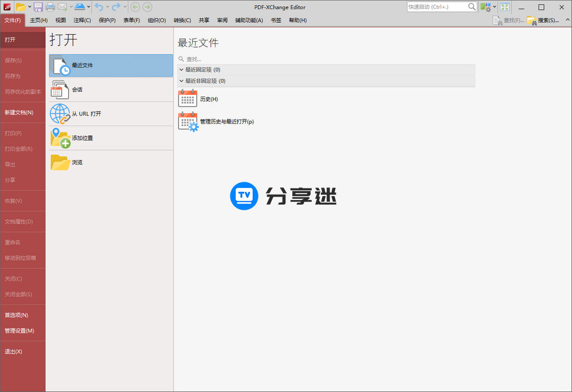Switch to the 主页(H) ribbon tab
Viewport: 572px width, 392px height.
(38, 20)
